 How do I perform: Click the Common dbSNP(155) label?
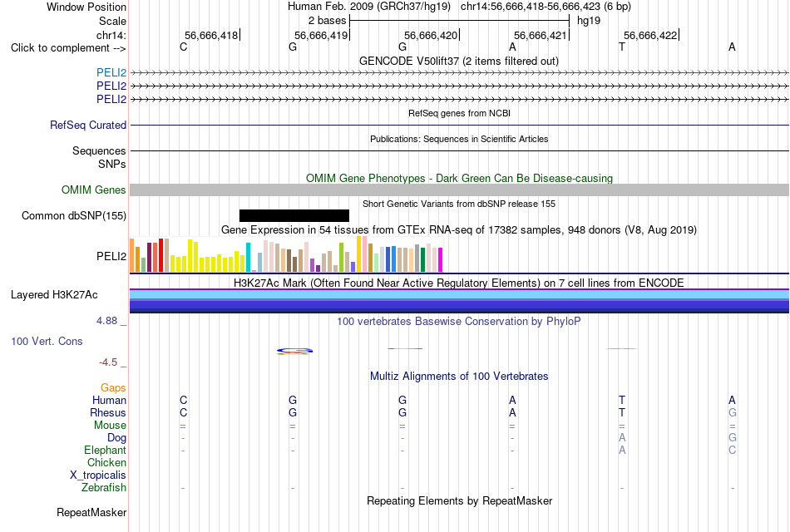[74, 215]
